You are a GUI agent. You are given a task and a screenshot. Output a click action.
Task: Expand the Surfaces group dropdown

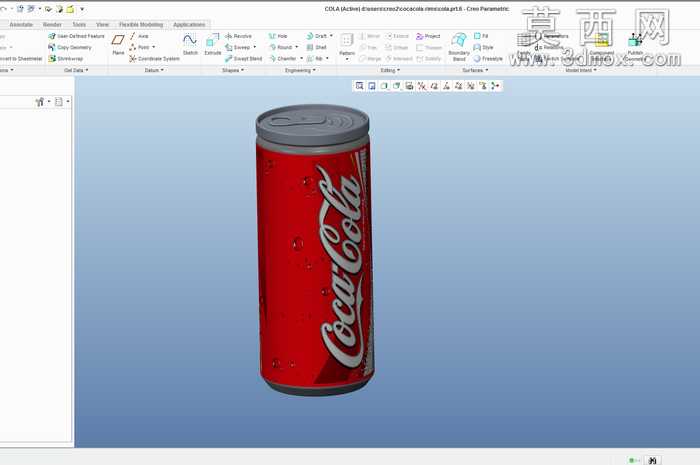coord(475,70)
